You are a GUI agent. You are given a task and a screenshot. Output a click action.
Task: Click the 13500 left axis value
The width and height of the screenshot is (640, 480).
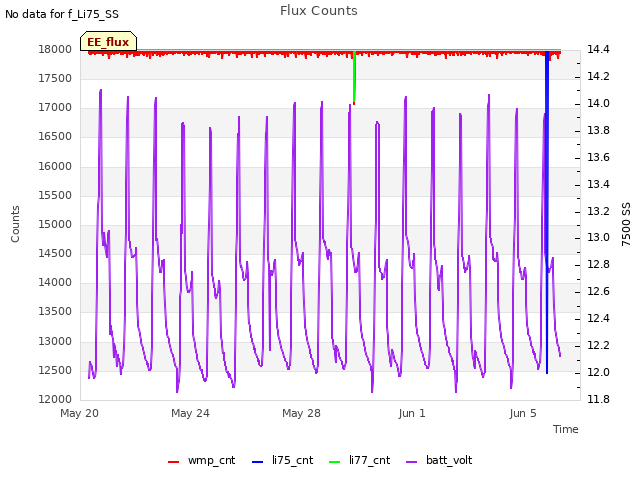tap(55, 312)
